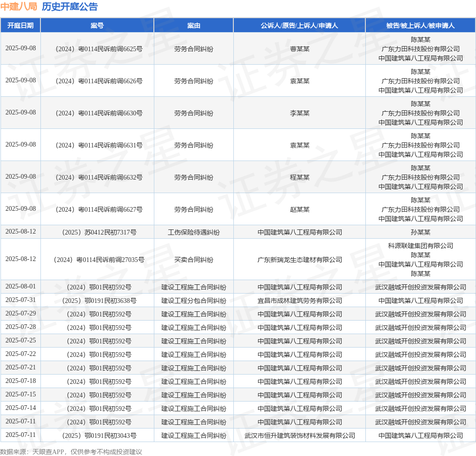Click case number 粤0114民诉前调6626号
Image resolution: width=476 pixels, height=456 pixels.
99,81
